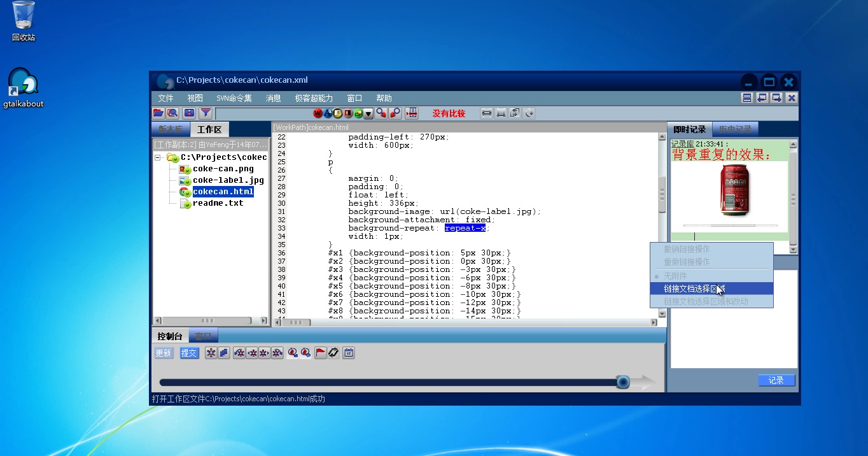The width and height of the screenshot is (868, 456).
Task: Select the 工作区 tab
Action: point(209,129)
